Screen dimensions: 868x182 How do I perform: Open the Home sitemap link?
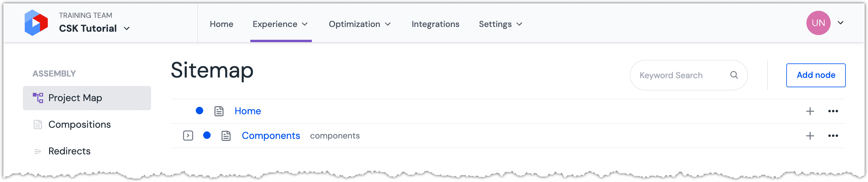point(248,111)
